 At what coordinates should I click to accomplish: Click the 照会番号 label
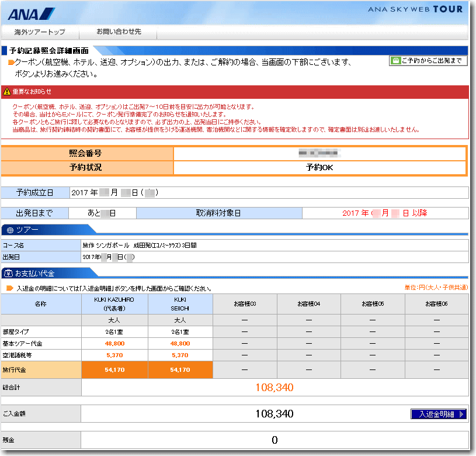point(85,153)
